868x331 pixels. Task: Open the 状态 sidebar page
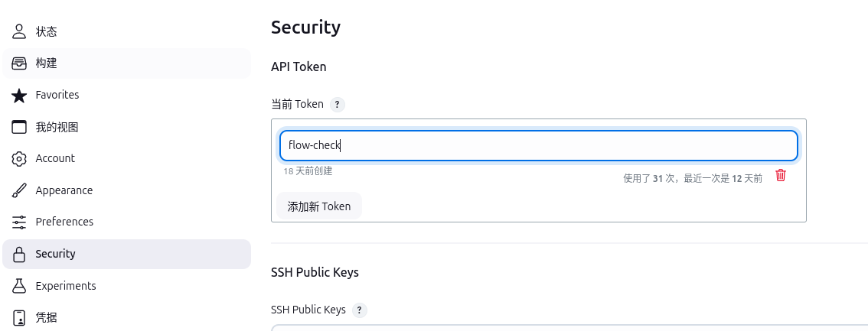coord(46,31)
